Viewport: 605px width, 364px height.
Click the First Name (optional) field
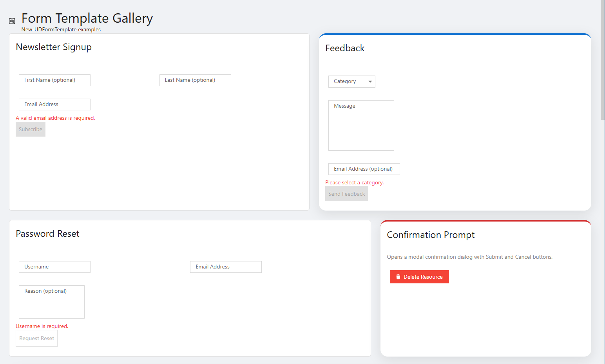pyautogui.click(x=54, y=80)
